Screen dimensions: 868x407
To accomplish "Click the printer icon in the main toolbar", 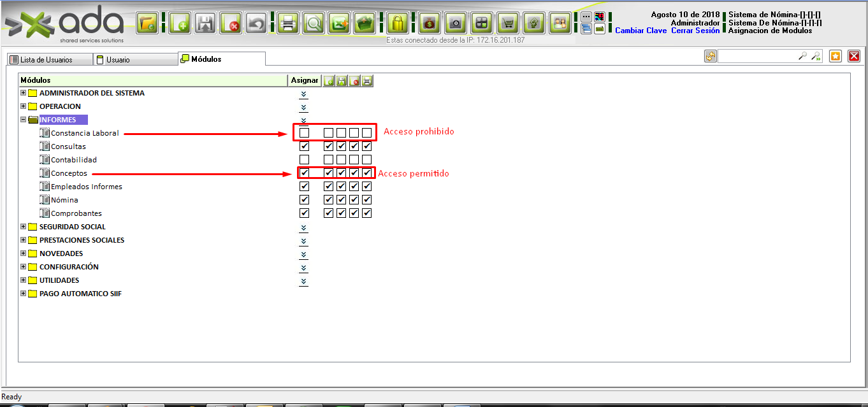I will 288,24.
